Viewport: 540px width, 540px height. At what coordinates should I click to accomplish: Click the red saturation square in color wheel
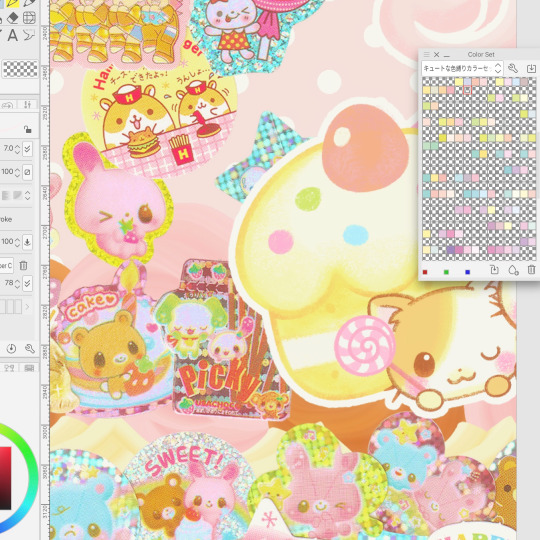coord(5,478)
